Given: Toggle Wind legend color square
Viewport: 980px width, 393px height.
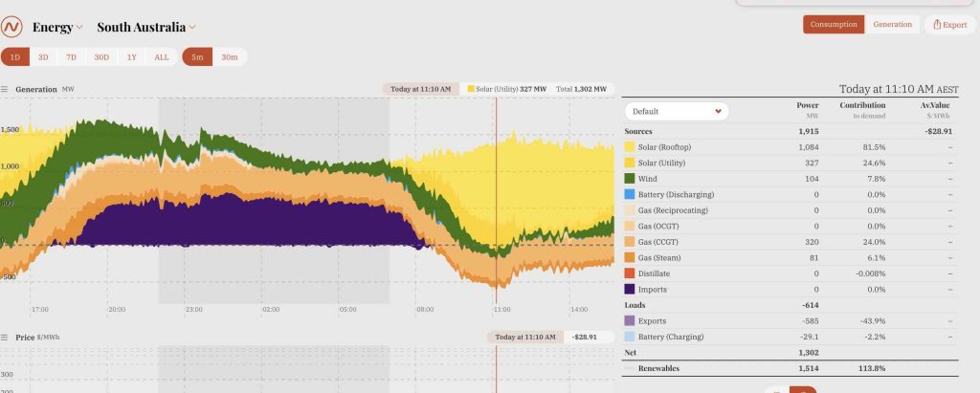Looking at the screenshot, I should pos(630,179).
